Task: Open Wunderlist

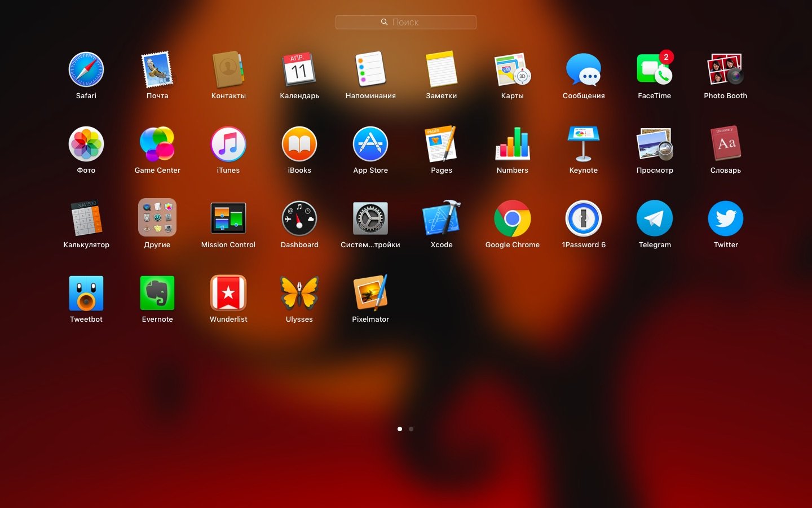Action: tap(228, 294)
